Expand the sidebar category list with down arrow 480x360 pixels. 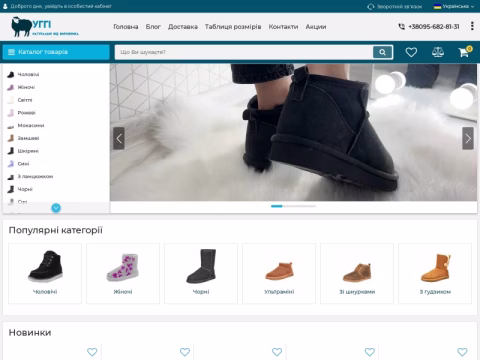click(x=56, y=208)
